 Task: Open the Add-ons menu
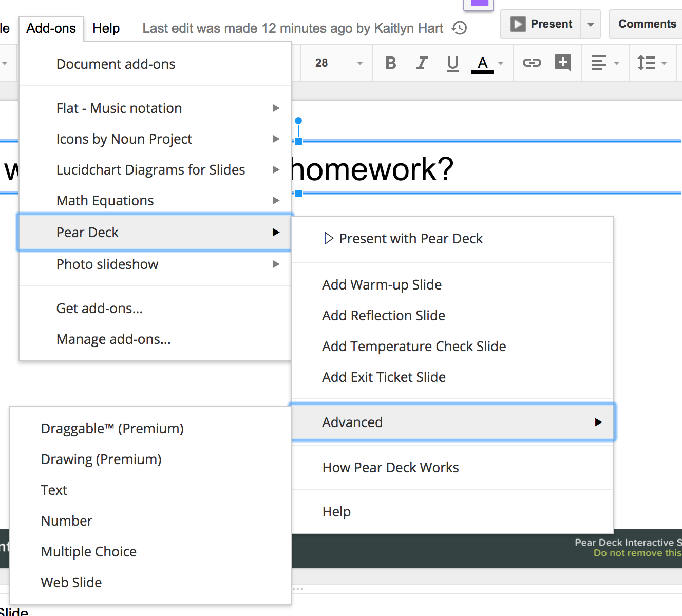pyautogui.click(x=51, y=28)
